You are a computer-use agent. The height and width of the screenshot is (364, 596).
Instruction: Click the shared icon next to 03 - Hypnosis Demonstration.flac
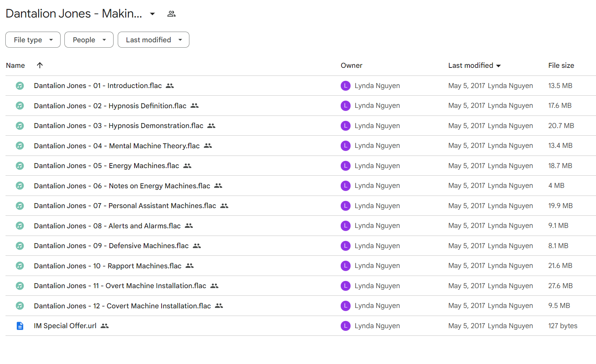tap(211, 126)
